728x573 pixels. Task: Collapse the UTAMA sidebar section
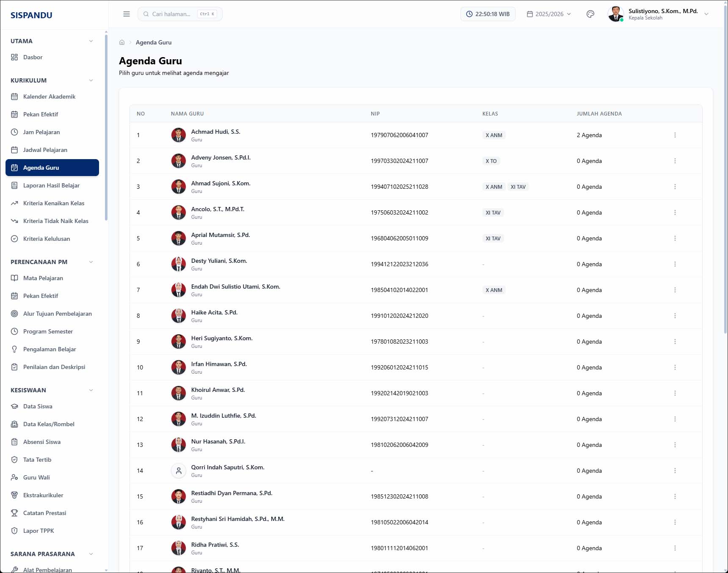tap(91, 41)
